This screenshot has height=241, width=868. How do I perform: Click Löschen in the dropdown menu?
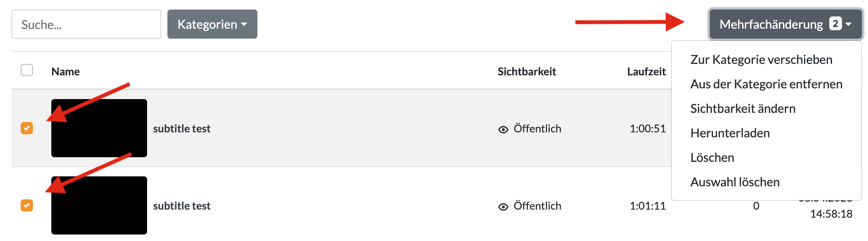(712, 158)
